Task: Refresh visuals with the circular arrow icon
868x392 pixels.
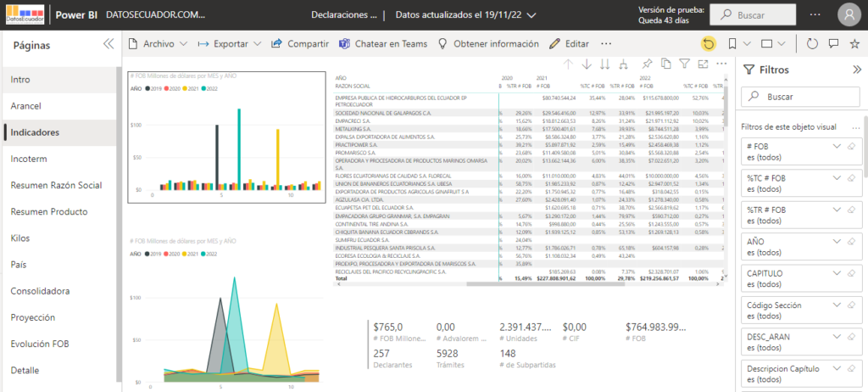Action: [812, 44]
